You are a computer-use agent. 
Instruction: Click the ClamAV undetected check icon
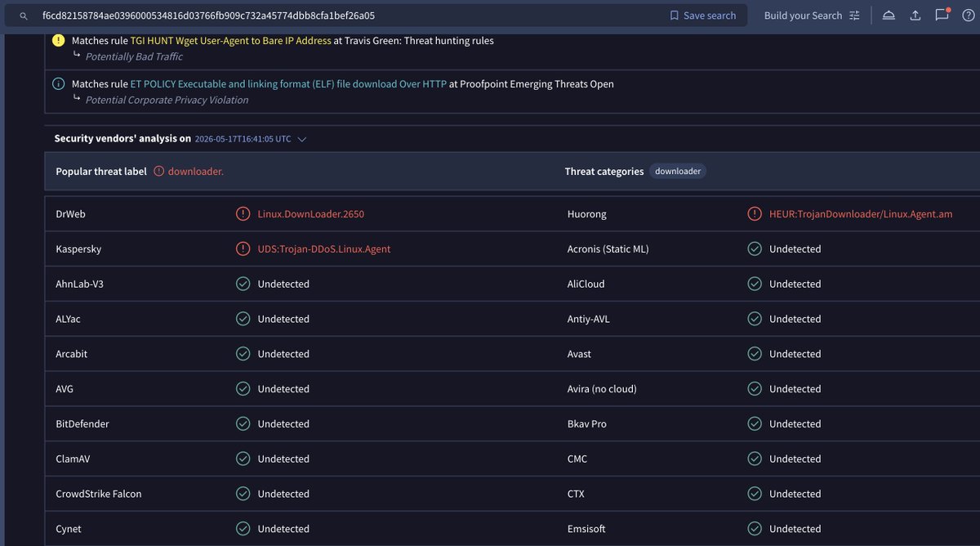pos(243,459)
